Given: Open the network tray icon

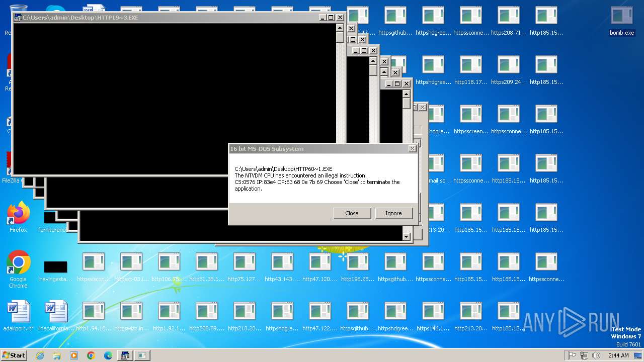Looking at the screenshot, I should 584,355.
